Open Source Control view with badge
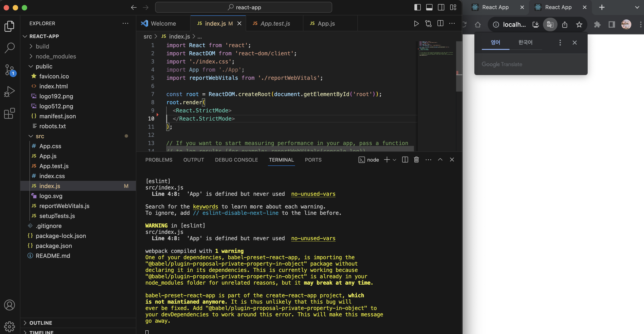The width and height of the screenshot is (644, 334). [10, 70]
